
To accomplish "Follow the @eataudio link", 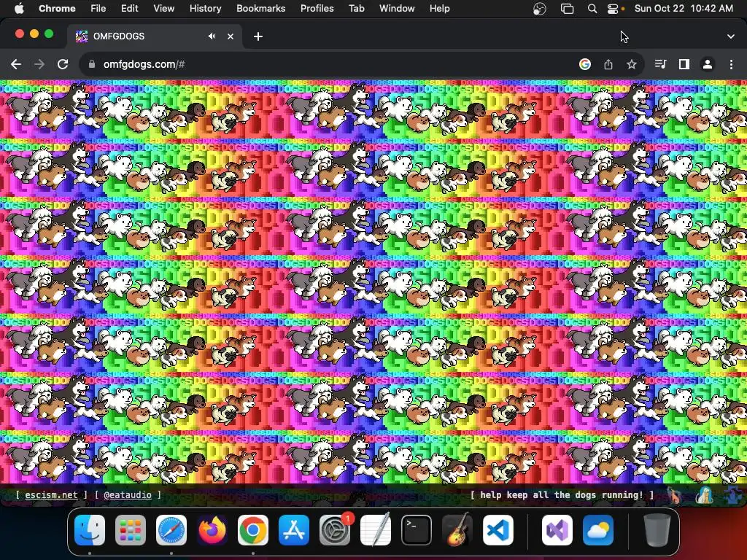I will coord(128,495).
